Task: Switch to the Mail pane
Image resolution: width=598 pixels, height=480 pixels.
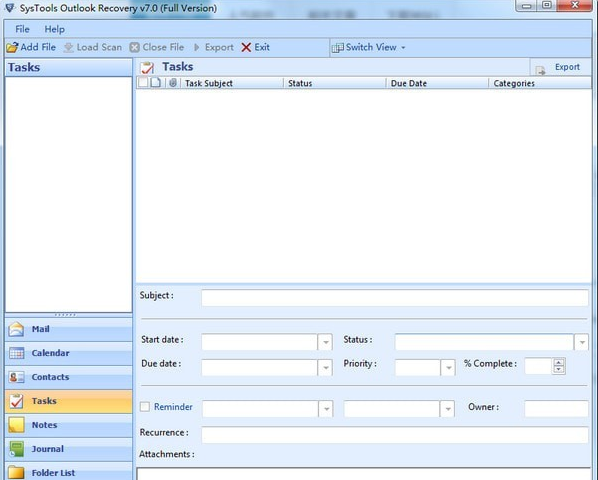Action: [69, 329]
